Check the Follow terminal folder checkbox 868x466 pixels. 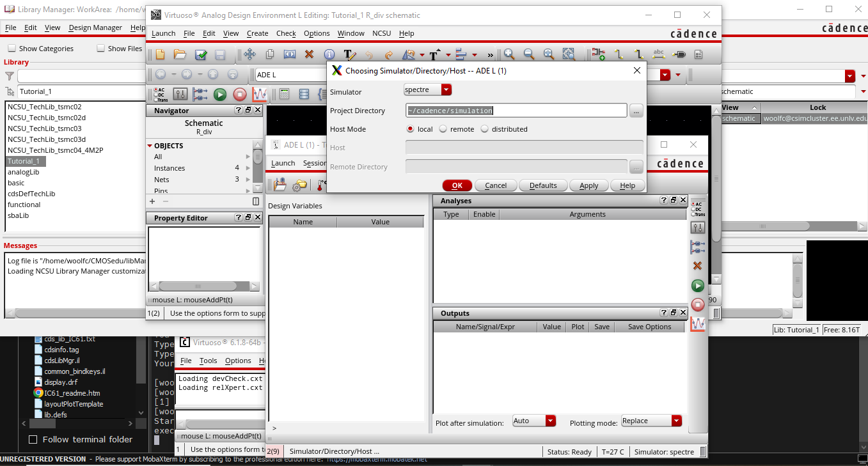coord(33,440)
